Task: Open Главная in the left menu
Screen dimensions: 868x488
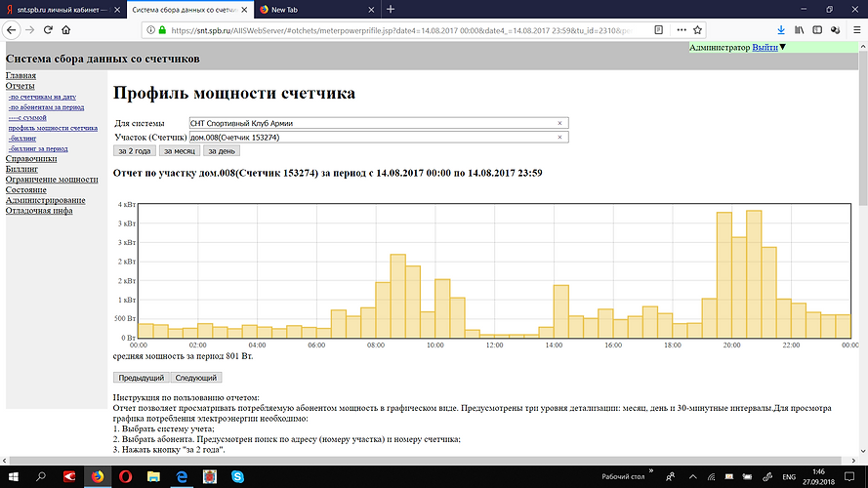Action: [21, 76]
